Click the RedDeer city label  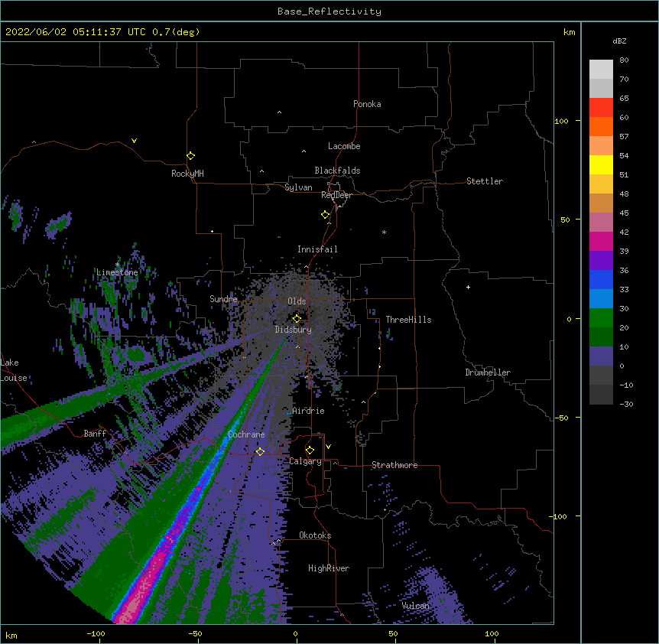(x=336, y=195)
